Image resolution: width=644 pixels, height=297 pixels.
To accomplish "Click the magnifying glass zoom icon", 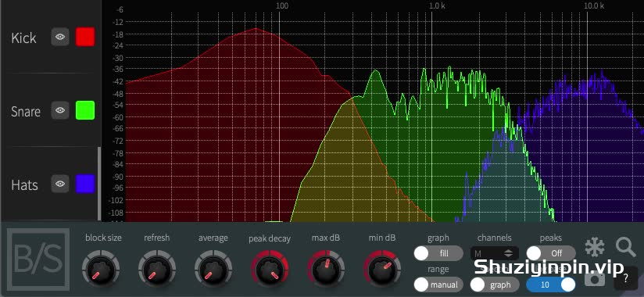I will pos(626,247).
